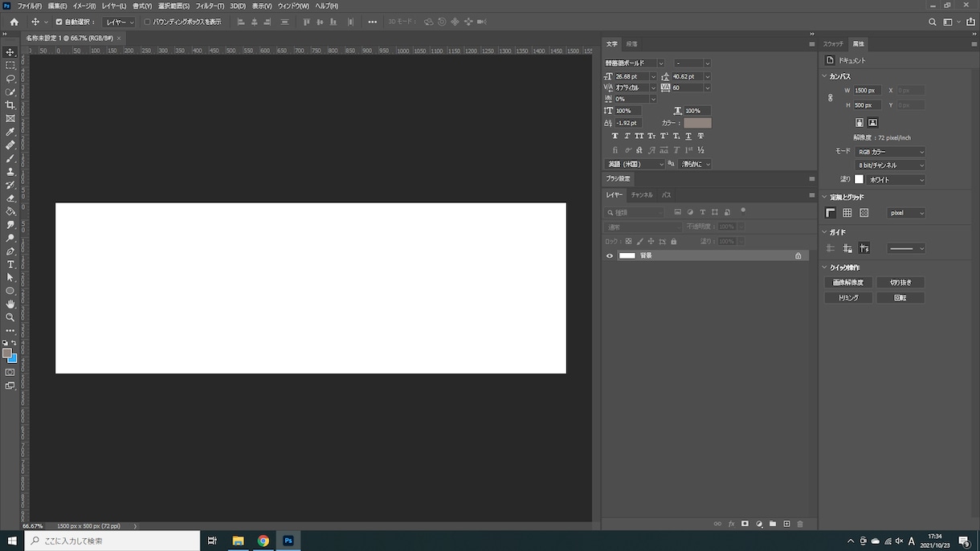Set canvas orientation to portrait
The image size is (980, 551).
pos(859,123)
